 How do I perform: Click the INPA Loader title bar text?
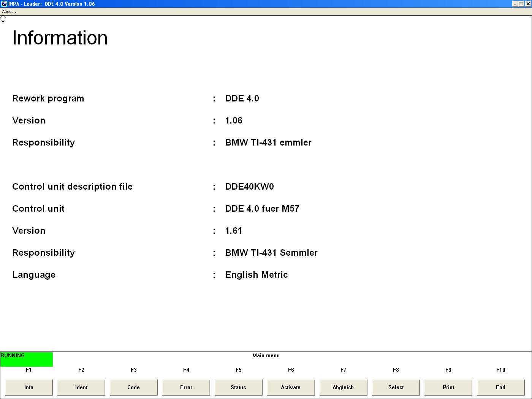coord(52,4)
